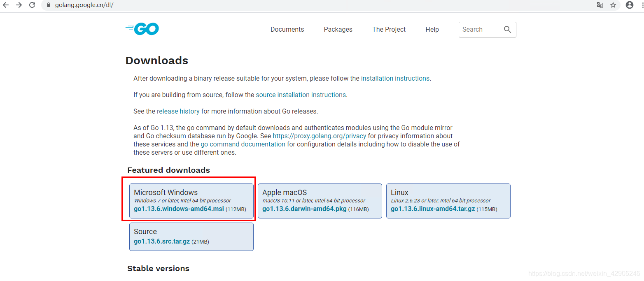Viewport: 644px width, 281px height.
Task: Open the go command documentation link
Action: pyautogui.click(x=243, y=144)
